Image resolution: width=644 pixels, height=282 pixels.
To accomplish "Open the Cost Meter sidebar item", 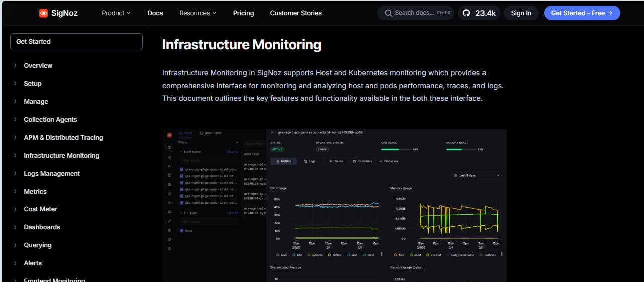I will click(x=40, y=209).
